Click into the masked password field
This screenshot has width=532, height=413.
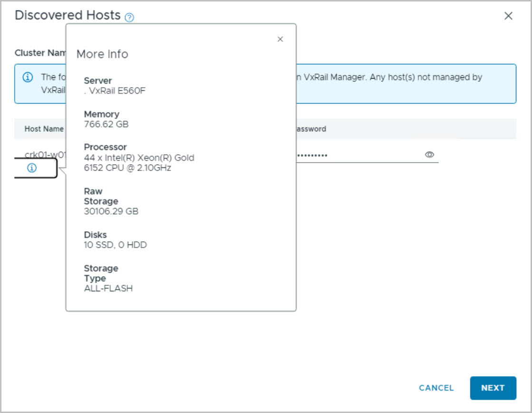pos(357,155)
